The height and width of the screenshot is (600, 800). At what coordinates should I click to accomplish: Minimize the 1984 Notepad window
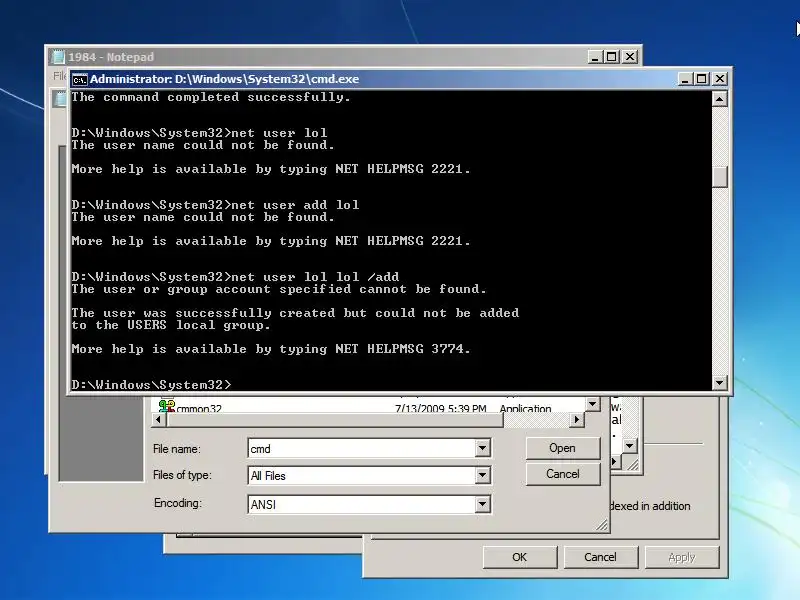(595, 57)
